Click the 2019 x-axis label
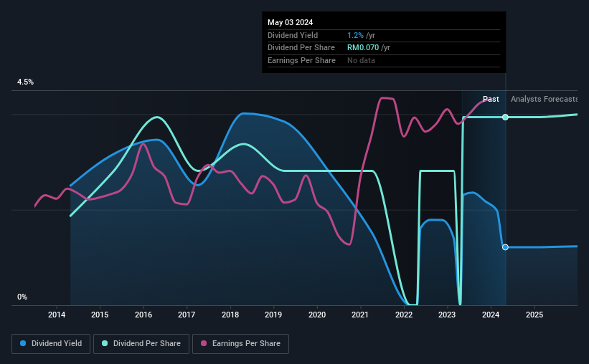 click(x=273, y=315)
